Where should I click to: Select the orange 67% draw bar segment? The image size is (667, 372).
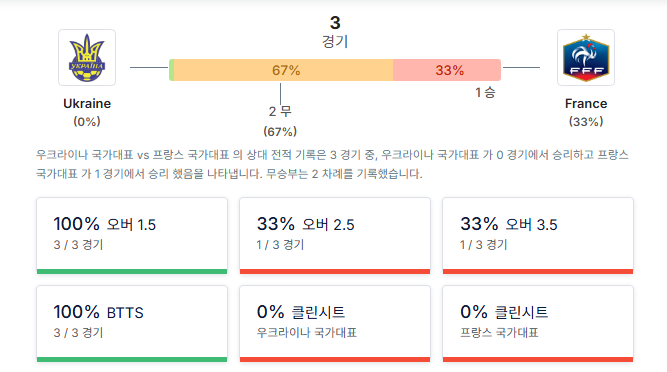pyautogui.click(x=283, y=70)
